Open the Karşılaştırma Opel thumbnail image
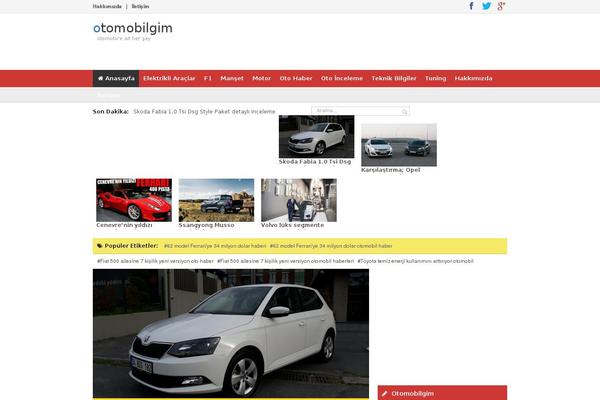 pyautogui.click(x=399, y=145)
